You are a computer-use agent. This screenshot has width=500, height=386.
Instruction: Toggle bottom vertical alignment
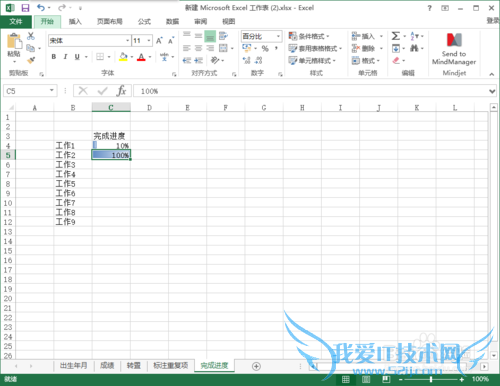click(210, 36)
